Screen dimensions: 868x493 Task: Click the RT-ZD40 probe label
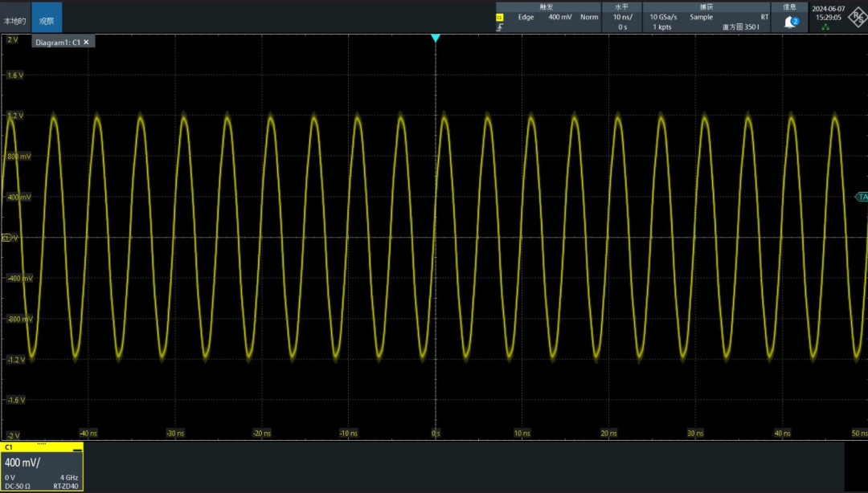66,487
